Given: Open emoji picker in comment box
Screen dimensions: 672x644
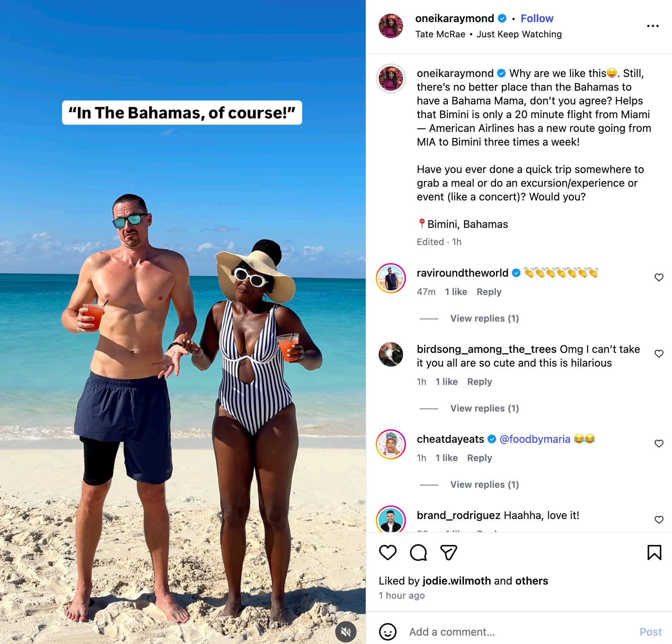Looking at the screenshot, I should 388,632.
